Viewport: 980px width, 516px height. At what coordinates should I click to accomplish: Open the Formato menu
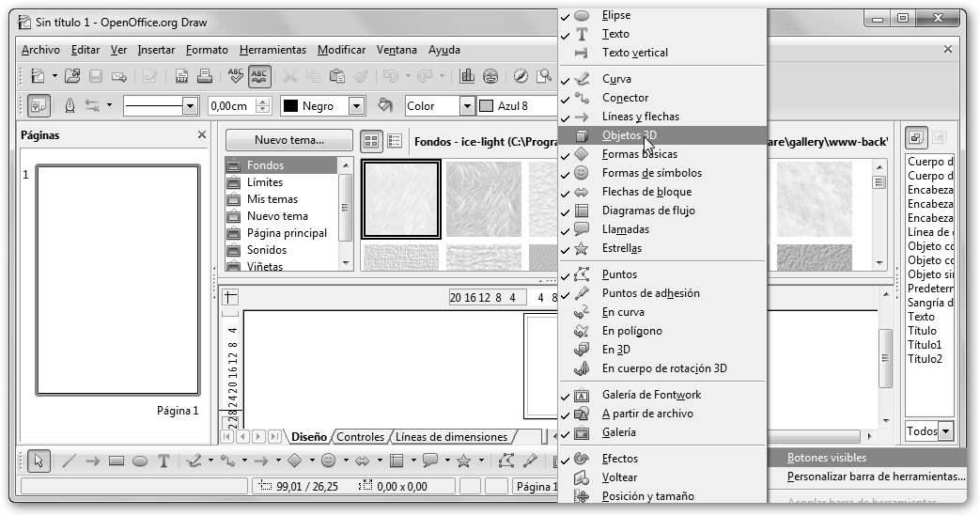tap(207, 50)
